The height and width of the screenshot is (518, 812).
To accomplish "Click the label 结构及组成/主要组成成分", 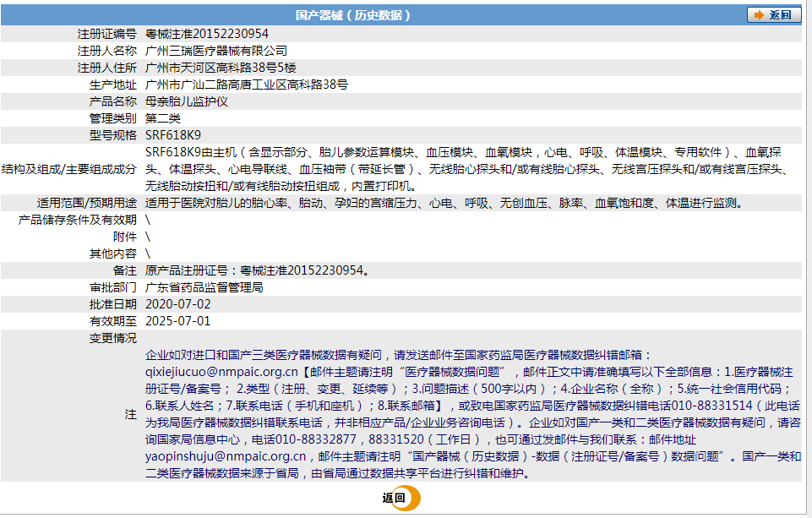I will (x=69, y=169).
